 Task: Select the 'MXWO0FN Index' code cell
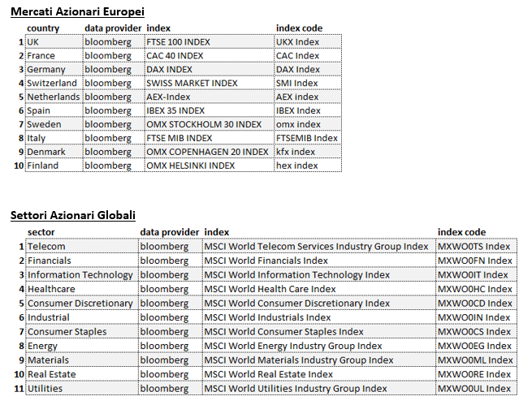(x=476, y=261)
